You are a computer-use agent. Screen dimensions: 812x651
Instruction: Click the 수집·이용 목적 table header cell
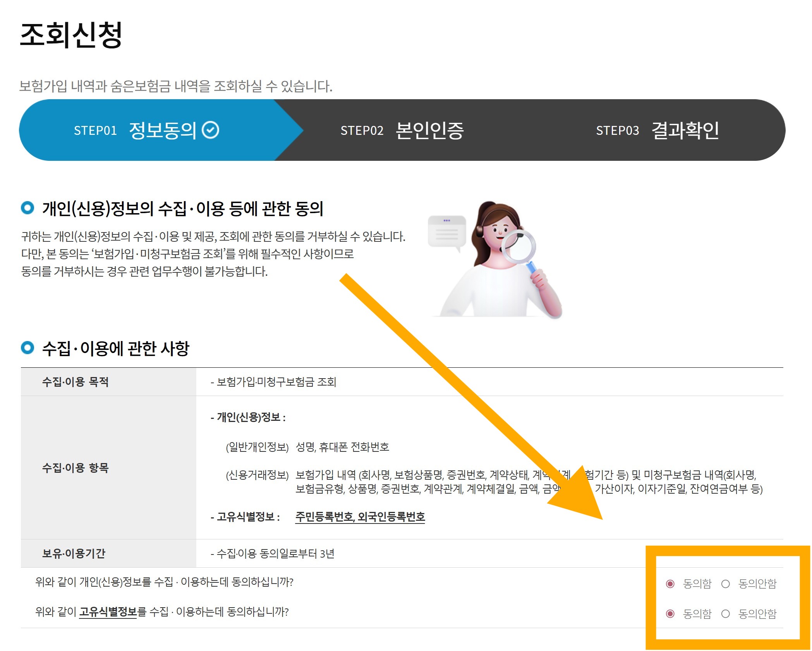(75, 382)
